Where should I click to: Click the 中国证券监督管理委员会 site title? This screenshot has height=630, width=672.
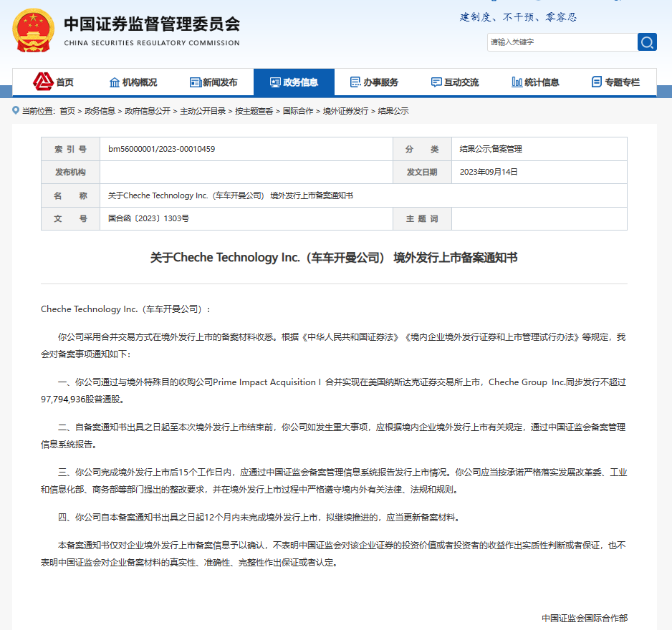152,24
